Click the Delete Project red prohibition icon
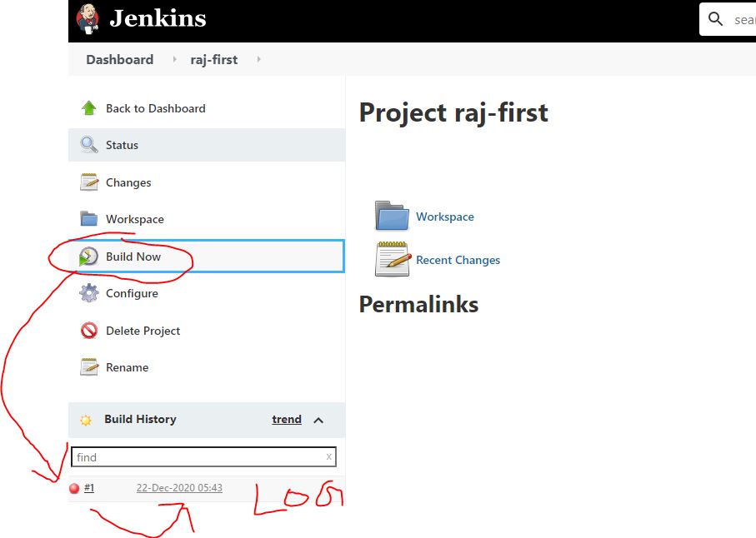The width and height of the screenshot is (756, 538). tap(89, 331)
